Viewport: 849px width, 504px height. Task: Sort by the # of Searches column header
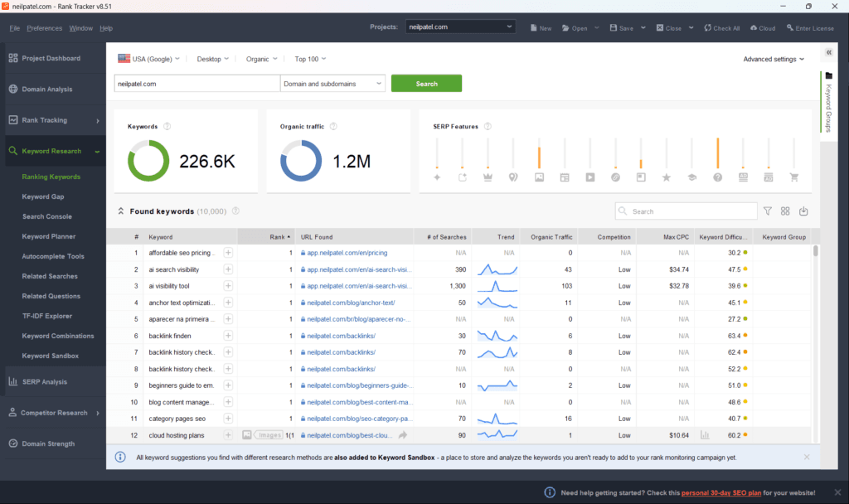click(x=445, y=236)
